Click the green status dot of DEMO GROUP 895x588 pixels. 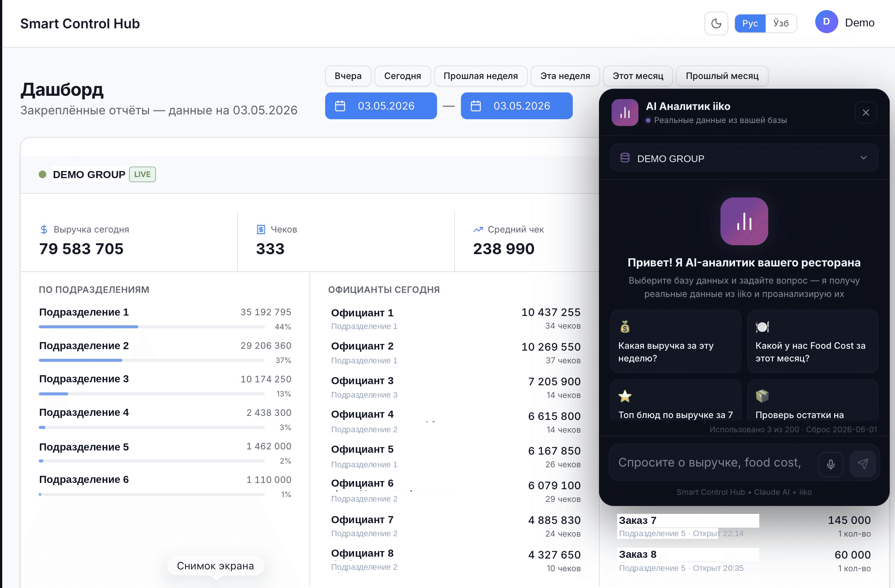pos(43,174)
